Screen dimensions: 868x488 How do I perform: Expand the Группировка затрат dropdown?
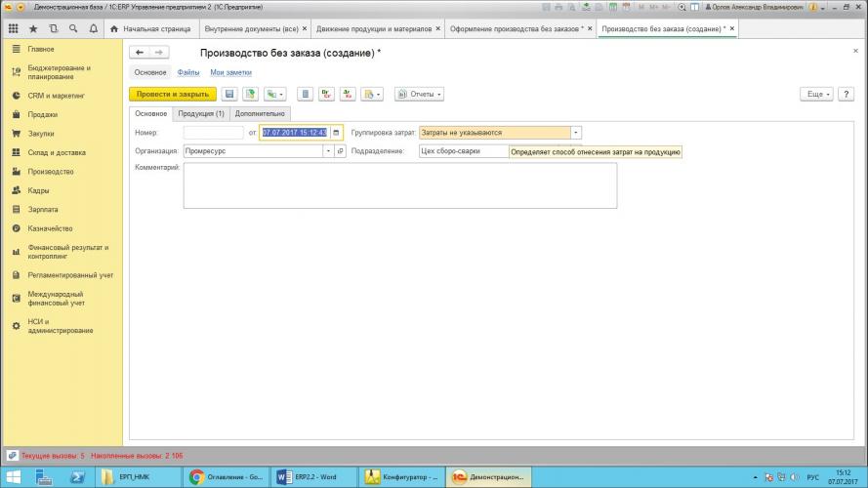(x=576, y=132)
